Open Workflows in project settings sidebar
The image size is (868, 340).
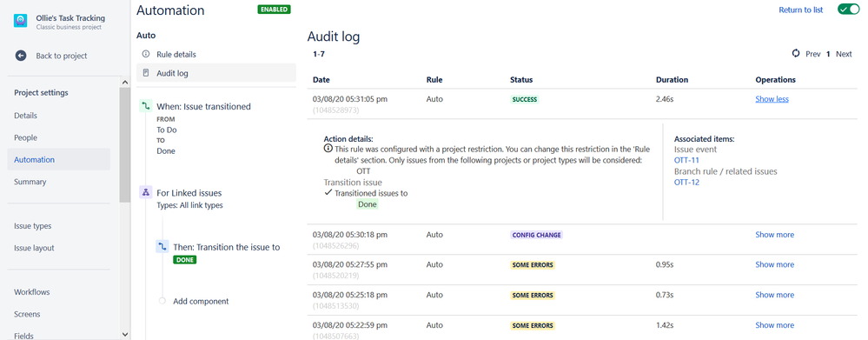[32, 292]
